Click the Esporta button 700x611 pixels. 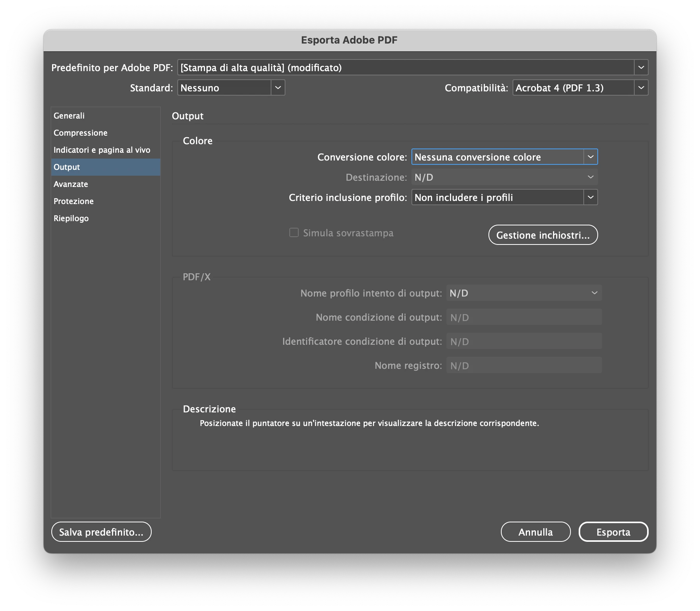tap(613, 532)
